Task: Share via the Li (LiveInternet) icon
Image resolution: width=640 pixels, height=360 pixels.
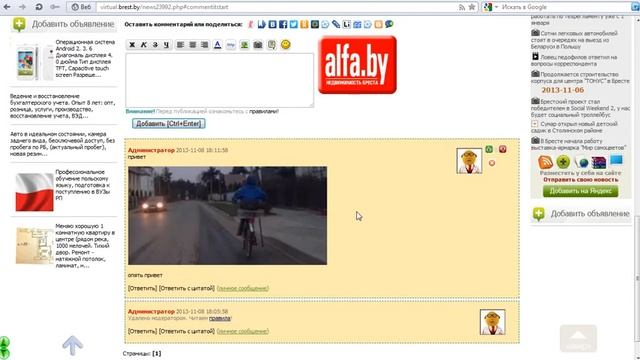Action: pos(346,24)
